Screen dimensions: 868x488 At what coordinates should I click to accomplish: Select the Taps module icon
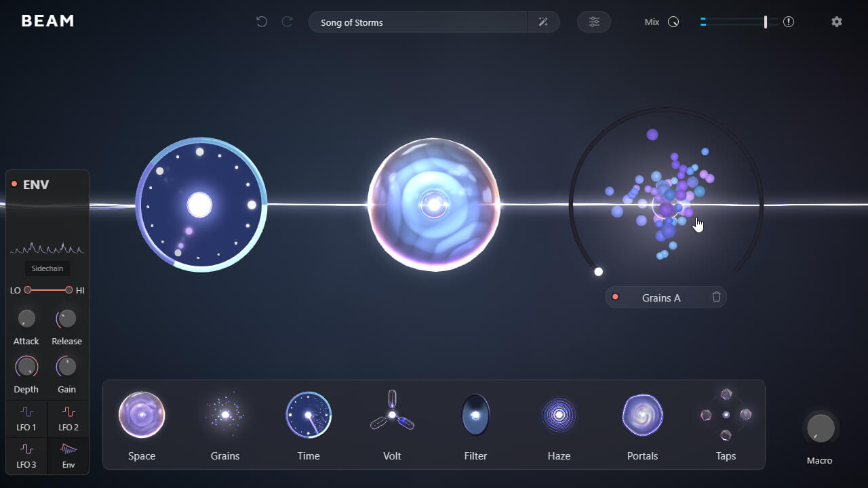coord(726,415)
